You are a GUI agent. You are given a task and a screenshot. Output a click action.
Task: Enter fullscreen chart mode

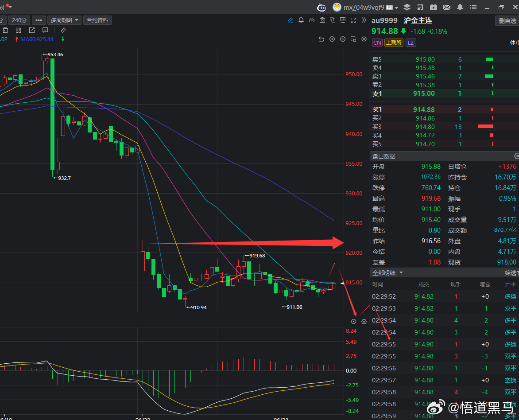(x=353, y=20)
